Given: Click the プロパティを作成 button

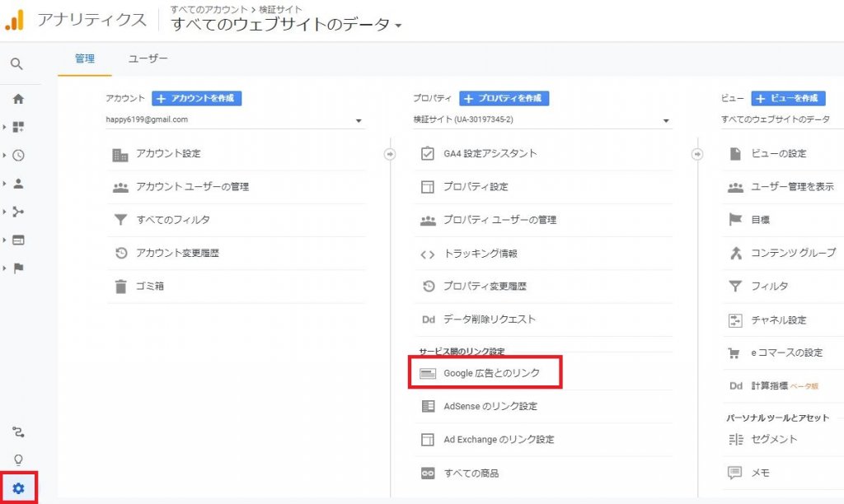Looking at the screenshot, I should point(504,99).
